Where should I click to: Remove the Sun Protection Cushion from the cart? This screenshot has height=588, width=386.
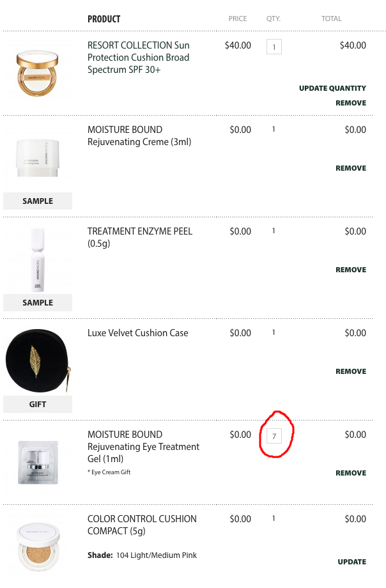[x=351, y=103]
